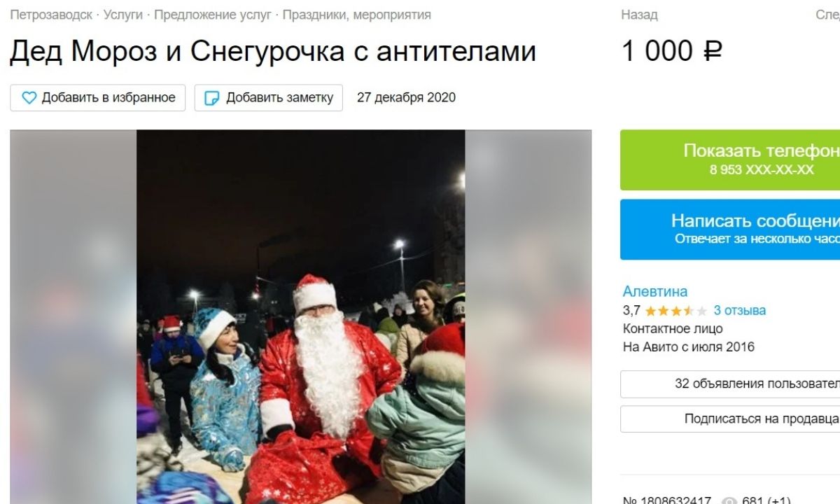The image size is (840, 504).
Task: Open Предложение услуг breadcrumb link
Action: pyautogui.click(x=213, y=15)
